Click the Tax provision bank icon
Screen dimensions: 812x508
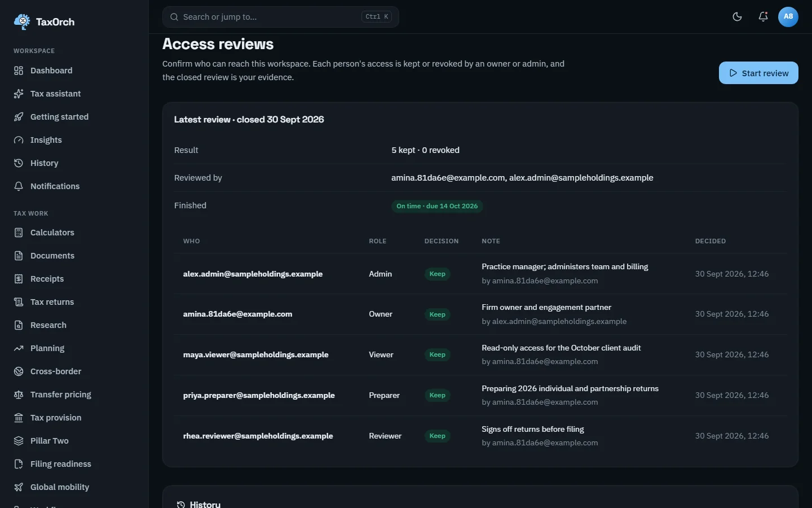pyautogui.click(x=19, y=418)
